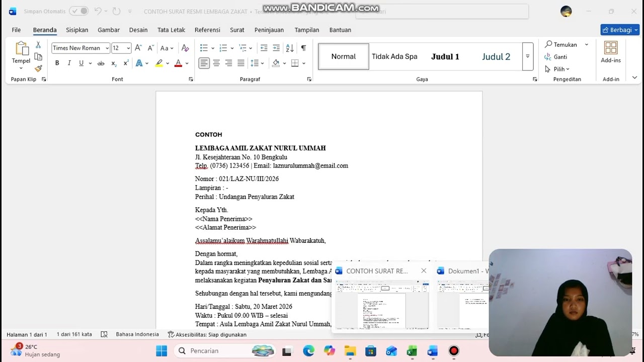This screenshot has height=362, width=644.
Task: Switch to the Tata Letak tab
Action: point(171,30)
